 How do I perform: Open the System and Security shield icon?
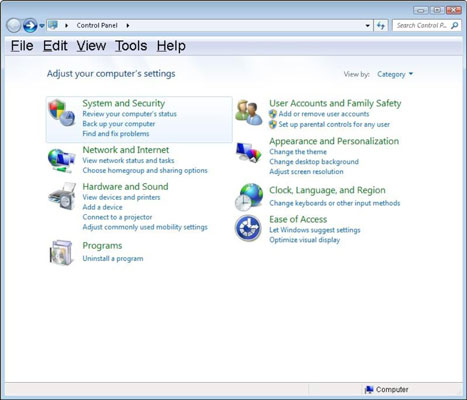coord(62,113)
